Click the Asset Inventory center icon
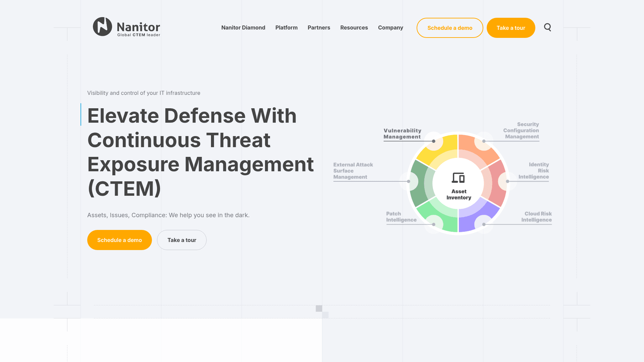 coord(458,178)
